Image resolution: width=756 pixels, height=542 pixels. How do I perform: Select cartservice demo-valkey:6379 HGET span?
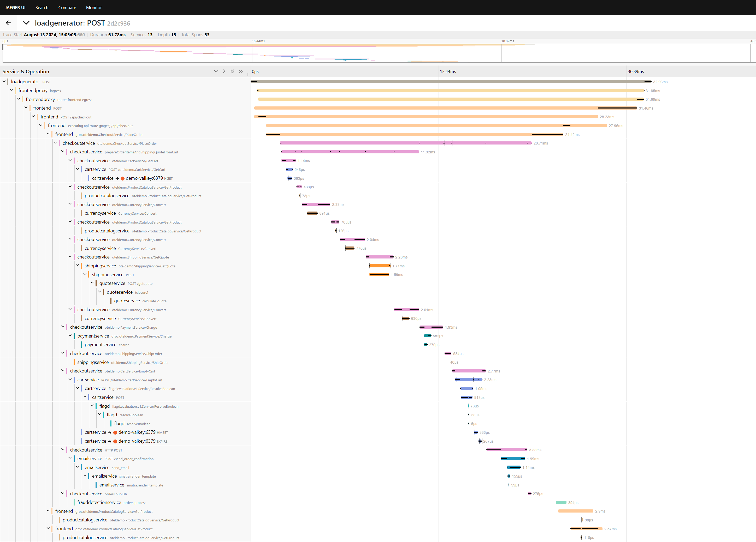click(x=132, y=178)
